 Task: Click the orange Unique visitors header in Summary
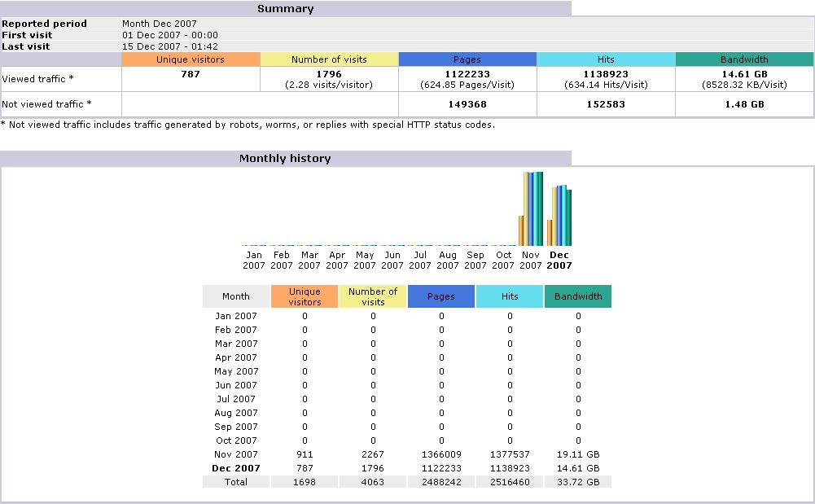191,59
